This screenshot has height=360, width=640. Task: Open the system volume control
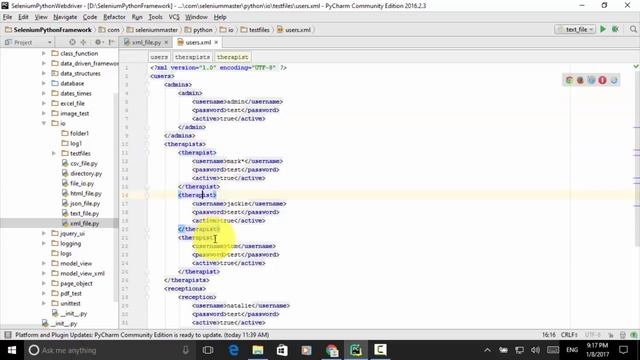click(x=536, y=350)
